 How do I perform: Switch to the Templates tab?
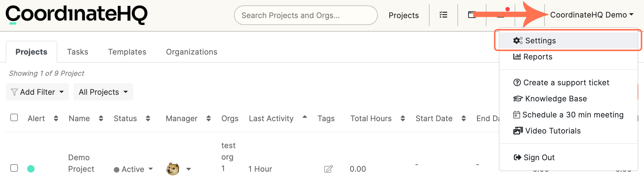pos(127,52)
